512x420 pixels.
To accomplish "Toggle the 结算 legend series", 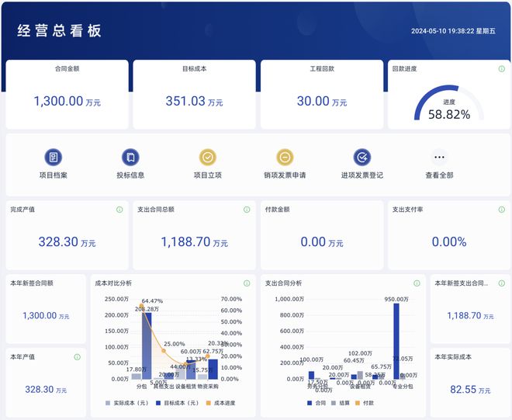I will (x=341, y=403).
